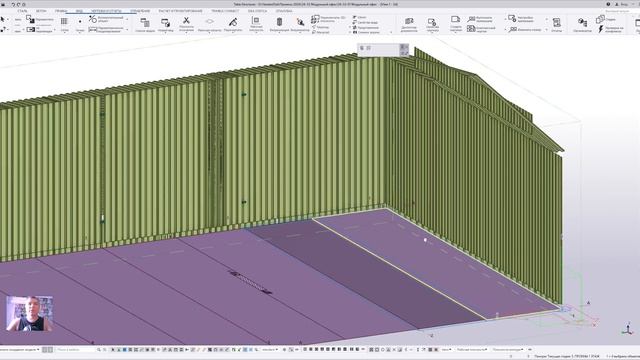Expand the screenshot (Снимок экрана) dropdown arrow
Image resolution: width=640 pixels, height=360 pixels.
391,32
